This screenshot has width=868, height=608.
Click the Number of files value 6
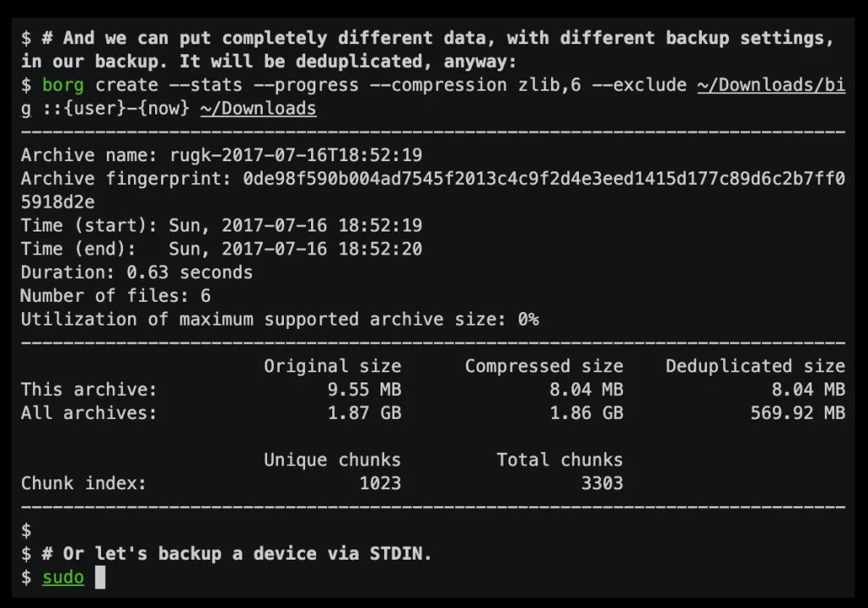(206, 296)
